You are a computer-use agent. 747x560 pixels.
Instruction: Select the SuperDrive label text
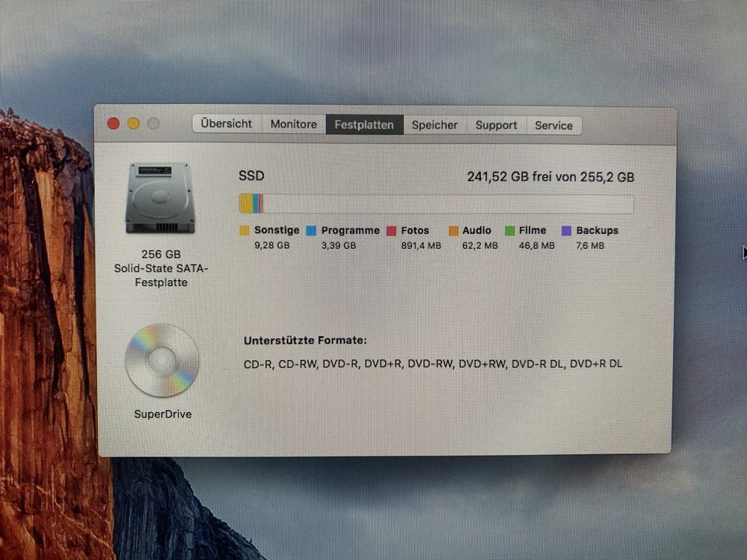point(162,414)
